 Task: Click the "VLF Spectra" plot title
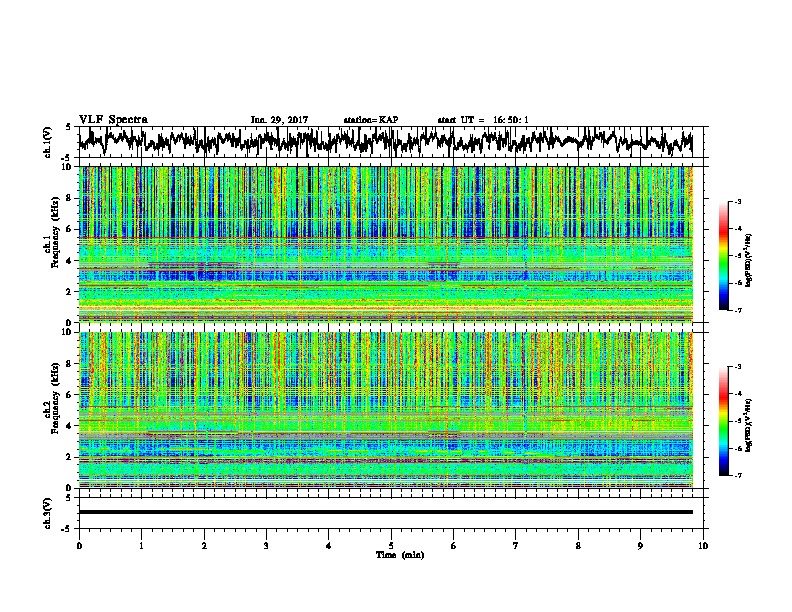click(113, 120)
